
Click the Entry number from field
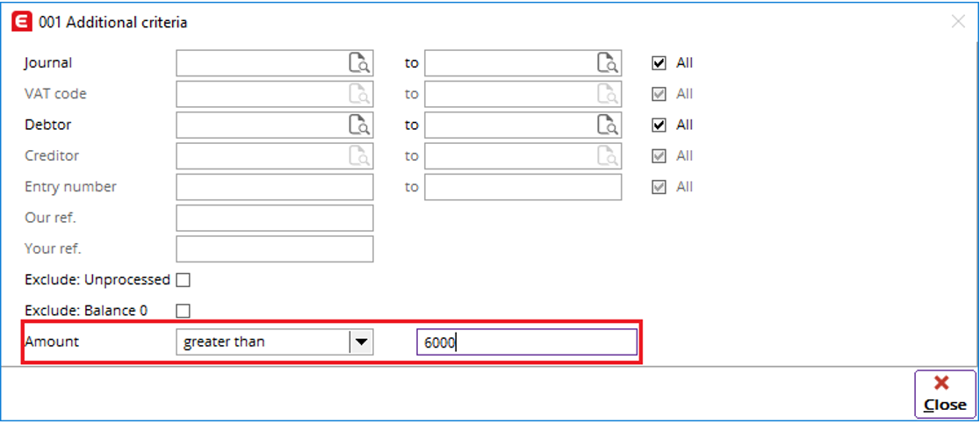(275, 187)
